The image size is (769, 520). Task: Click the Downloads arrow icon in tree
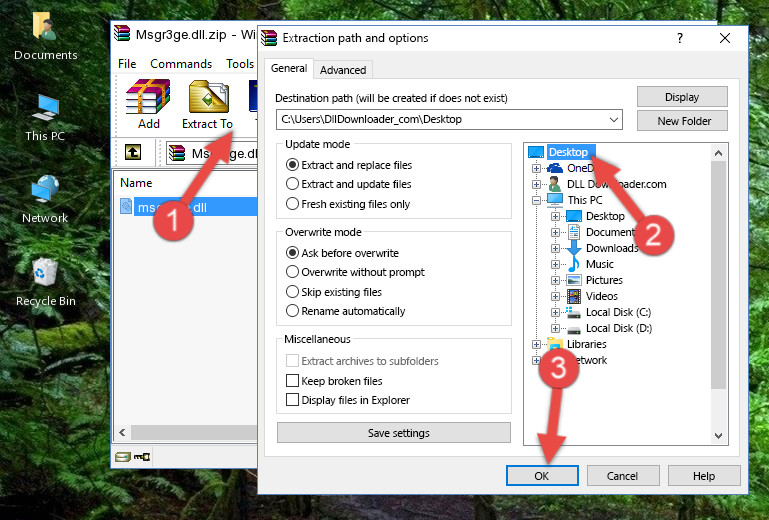tap(573, 248)
